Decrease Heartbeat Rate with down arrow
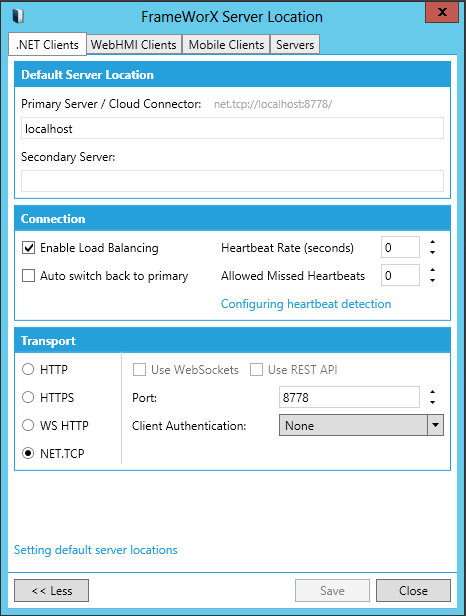The height and width of the screenshot is (616, 466). (432, 252)
